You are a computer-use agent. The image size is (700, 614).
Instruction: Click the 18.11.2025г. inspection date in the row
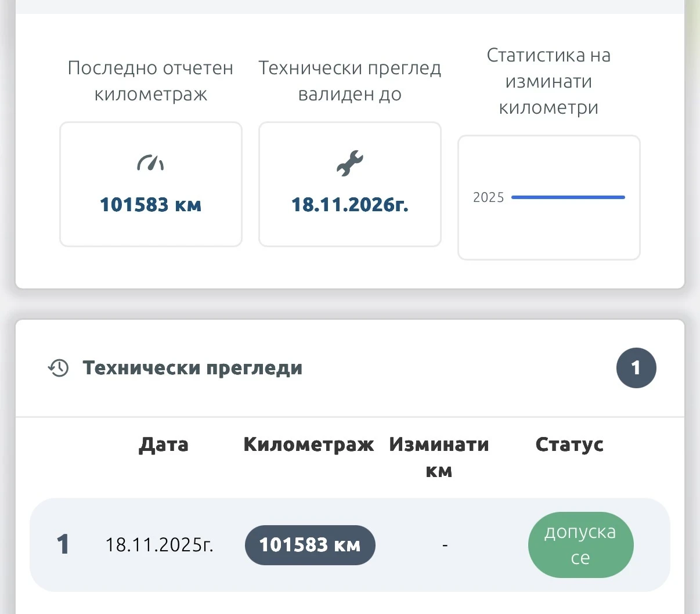(x=159, y=545)
